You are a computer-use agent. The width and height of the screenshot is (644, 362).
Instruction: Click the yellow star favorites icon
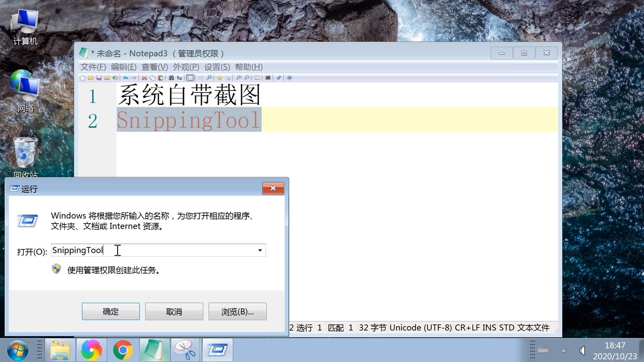pos(219,78)
